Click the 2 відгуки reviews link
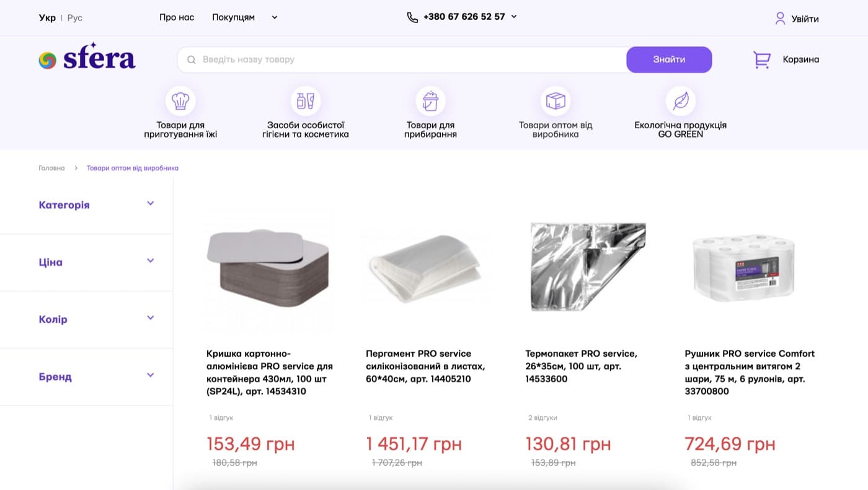868x490 pixels. (x=542, y=418)
